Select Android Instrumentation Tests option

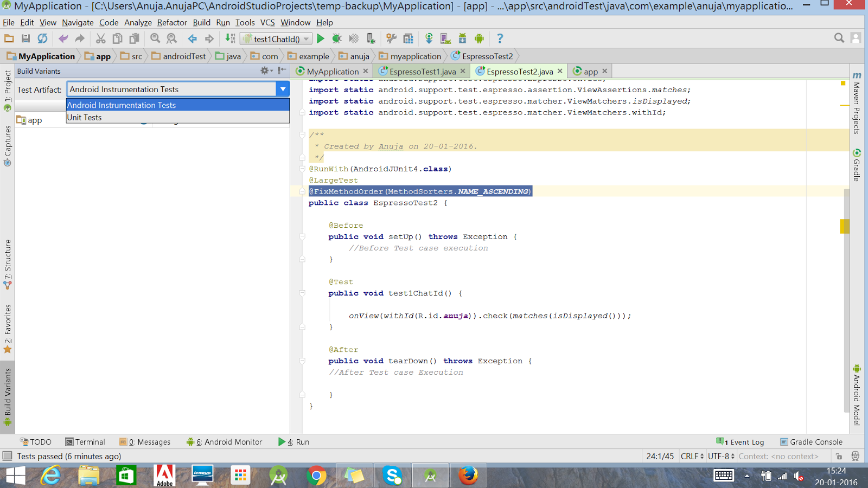[122, 105]
